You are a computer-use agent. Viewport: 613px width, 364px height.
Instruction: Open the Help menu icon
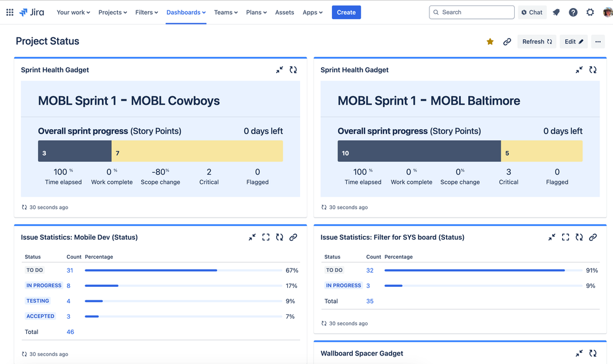click(x=573, y=12)
